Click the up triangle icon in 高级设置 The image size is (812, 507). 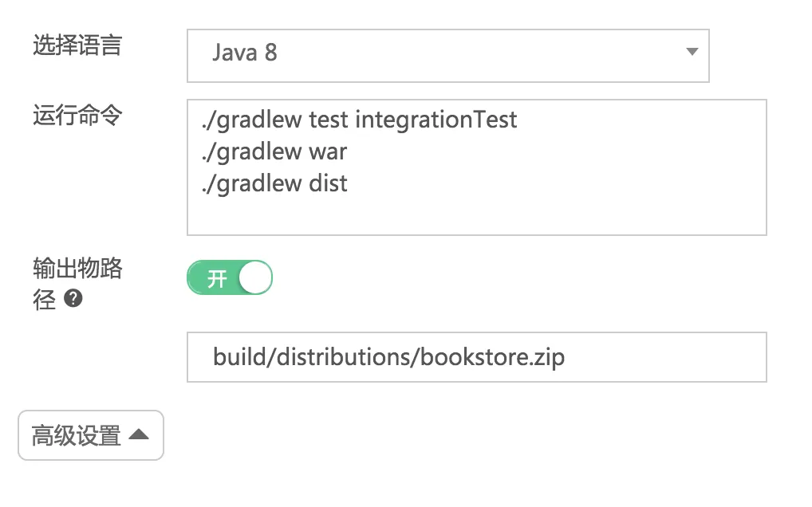click(x=139, y=435)
